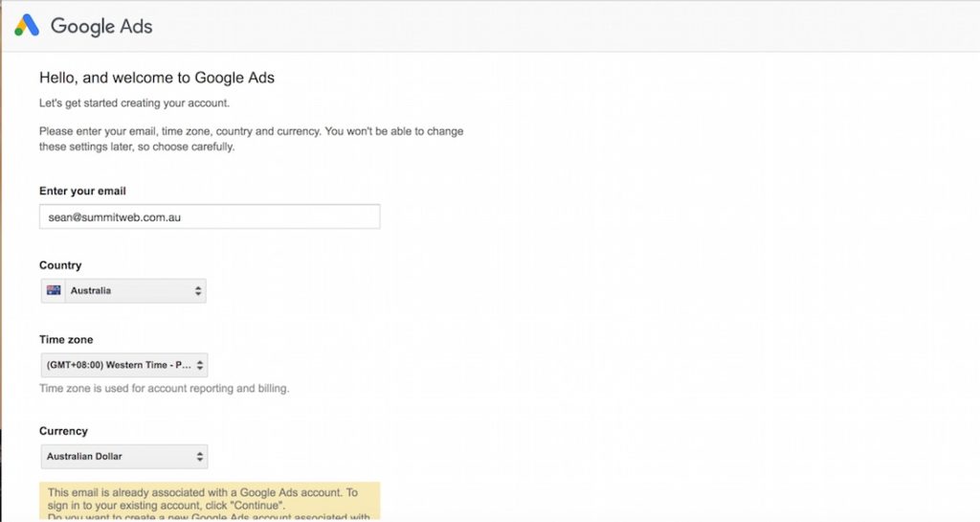Viewport: 980px width, 522px height.
Task: Click the 'Let's get started creating your account' text
Action: click(134, 103)
